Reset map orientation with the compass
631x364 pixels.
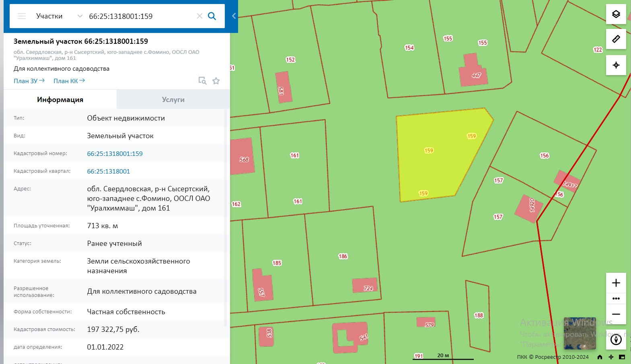pos(616,339)
